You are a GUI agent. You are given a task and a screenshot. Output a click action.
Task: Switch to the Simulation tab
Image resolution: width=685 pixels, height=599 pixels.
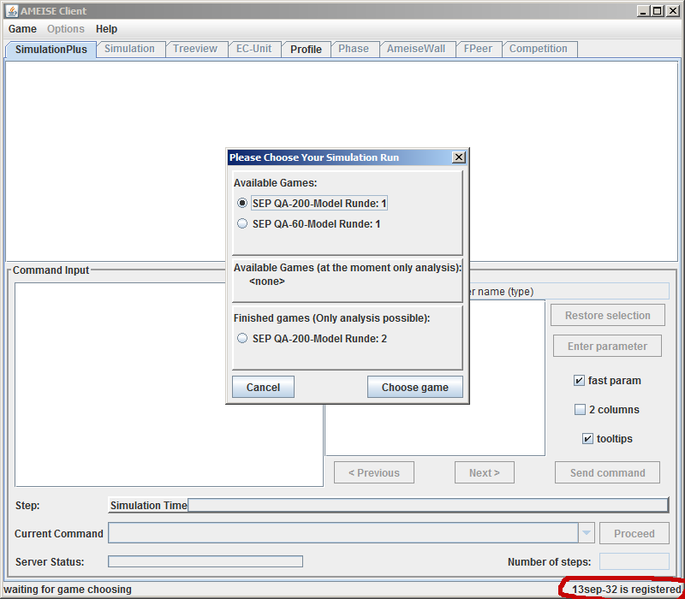point(130,49)
